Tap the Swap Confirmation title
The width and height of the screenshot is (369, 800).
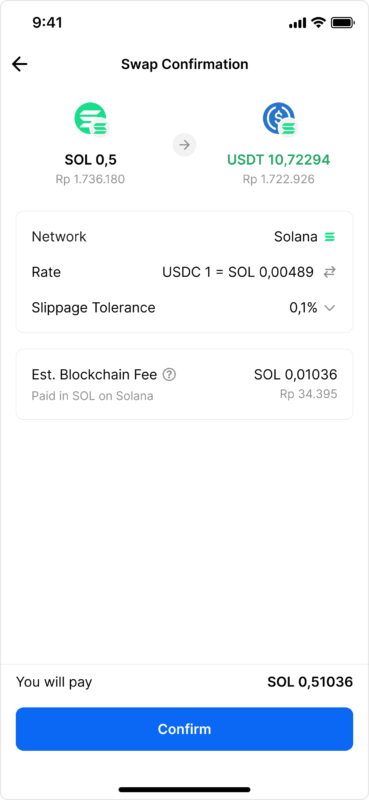point(184,64)
